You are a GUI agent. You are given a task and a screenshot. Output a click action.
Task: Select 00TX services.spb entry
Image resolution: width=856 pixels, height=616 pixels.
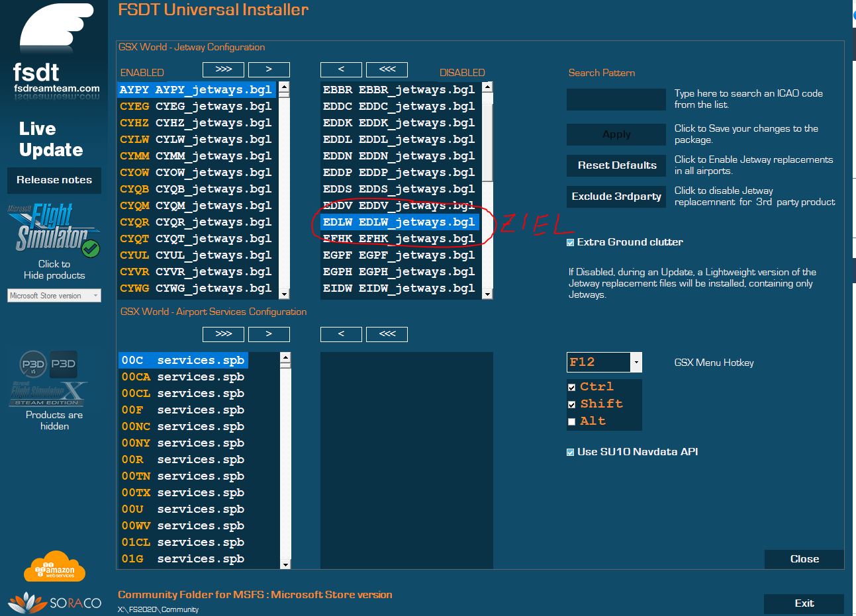pyautogui.click(x=183, y=492)
